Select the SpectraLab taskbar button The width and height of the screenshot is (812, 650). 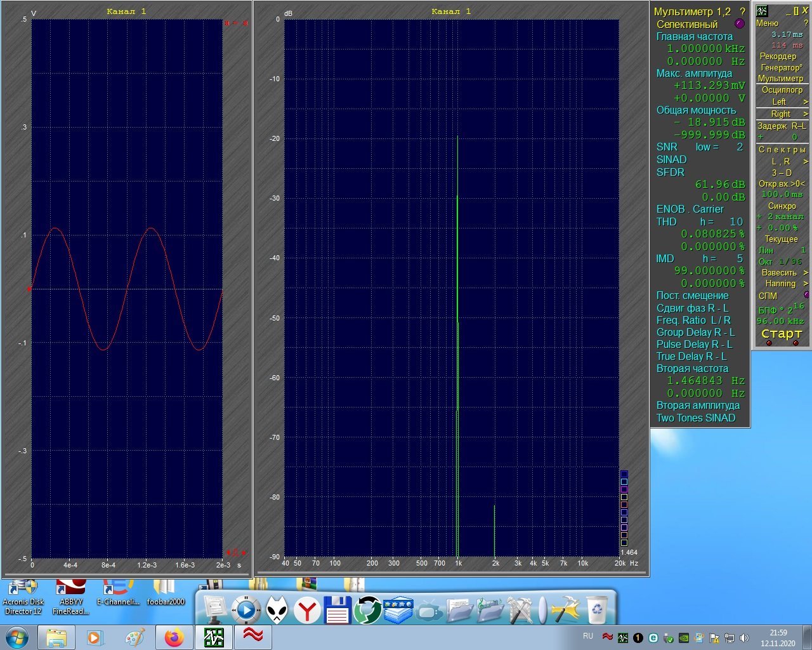(214, 637)
